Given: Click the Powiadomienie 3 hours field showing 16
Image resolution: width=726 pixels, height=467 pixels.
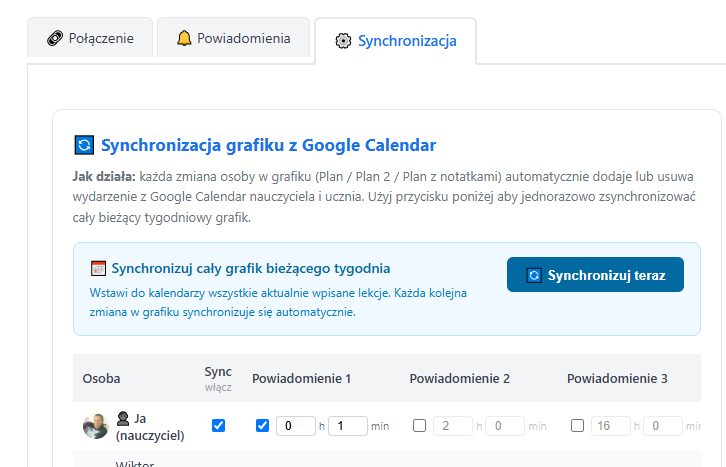Looking at the screenshot, I should [611, 426].
